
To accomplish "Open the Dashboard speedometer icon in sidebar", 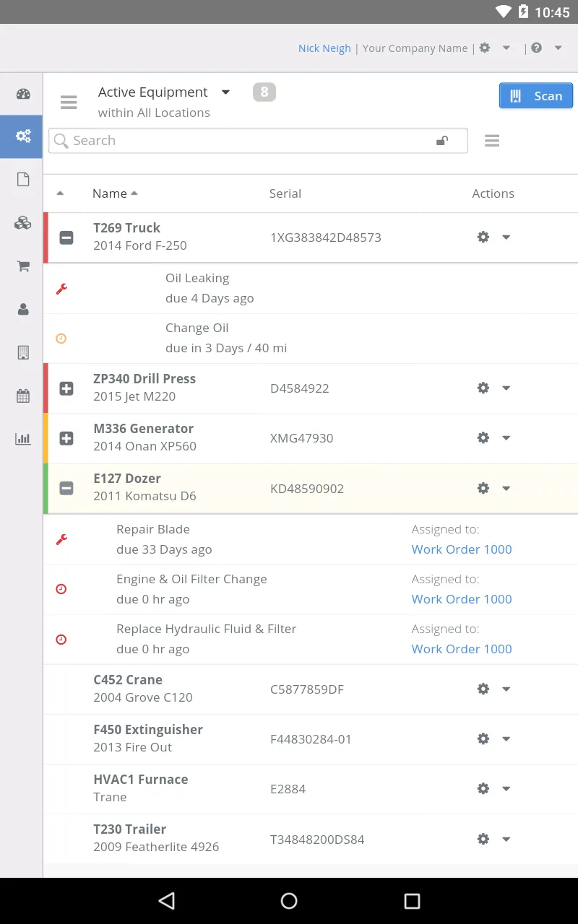I will click(22, 94).
